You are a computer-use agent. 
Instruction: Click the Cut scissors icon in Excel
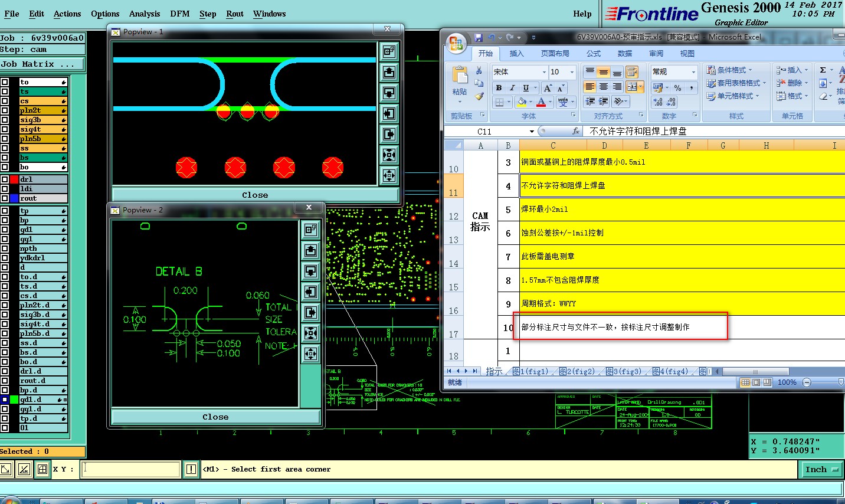coord(479,71)
